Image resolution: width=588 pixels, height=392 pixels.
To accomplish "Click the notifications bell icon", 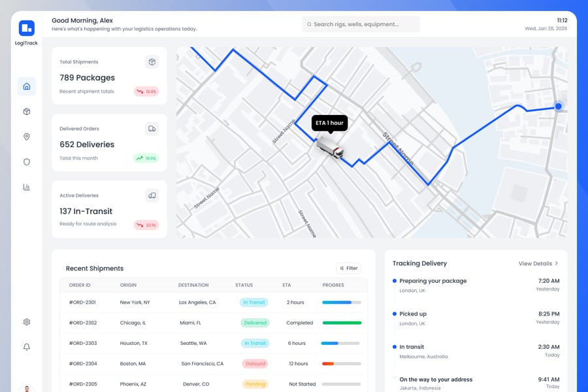I will pyautogui.click(x=27, y=347).
